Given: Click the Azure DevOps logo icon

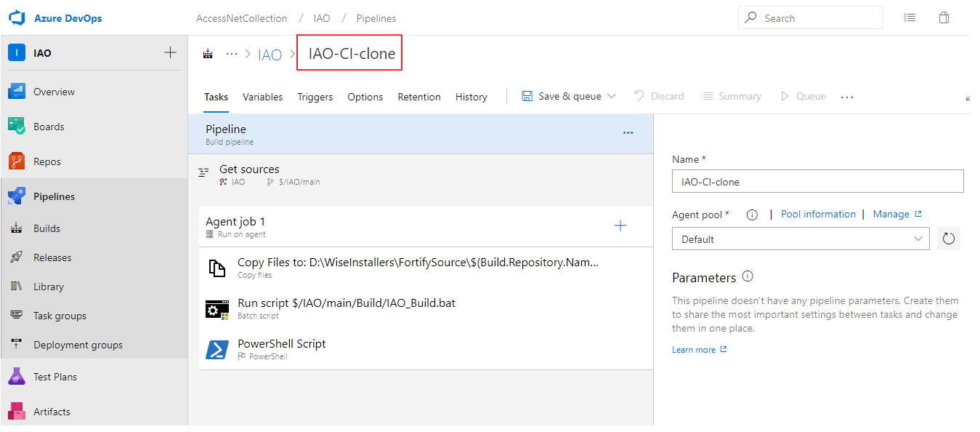Looking at the screenshot, I should click(17, 17).
